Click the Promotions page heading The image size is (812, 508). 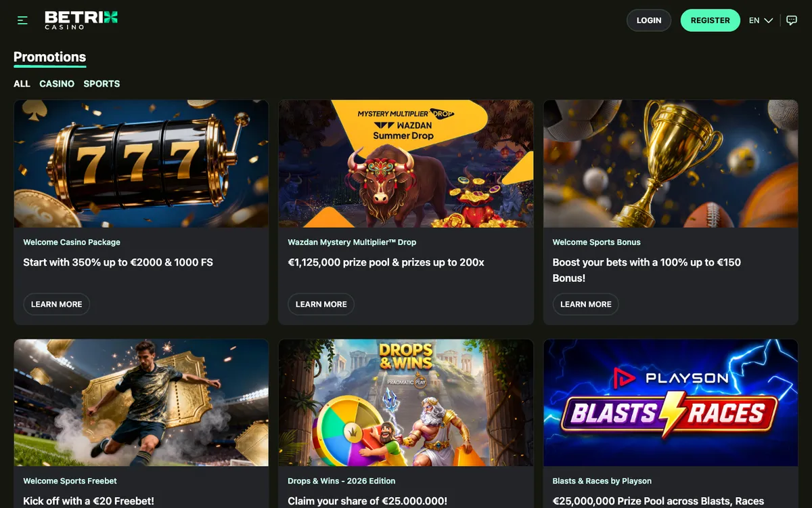(49, 57)
